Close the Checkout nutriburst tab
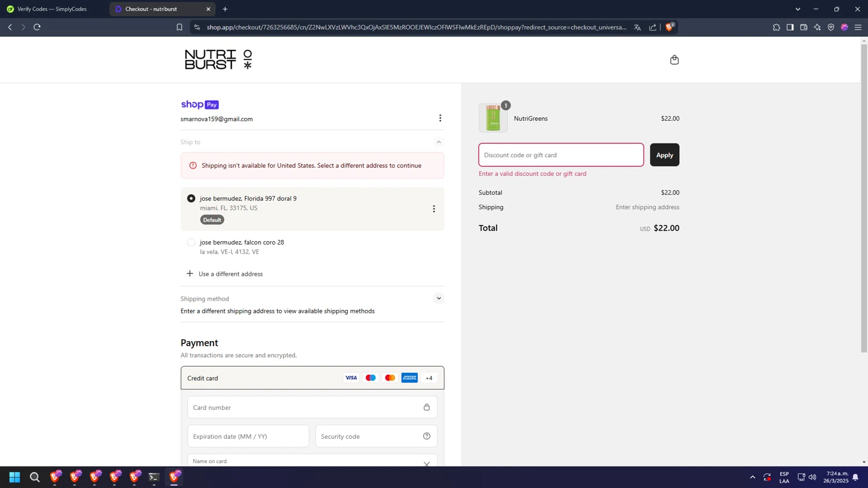 point(208,9)
